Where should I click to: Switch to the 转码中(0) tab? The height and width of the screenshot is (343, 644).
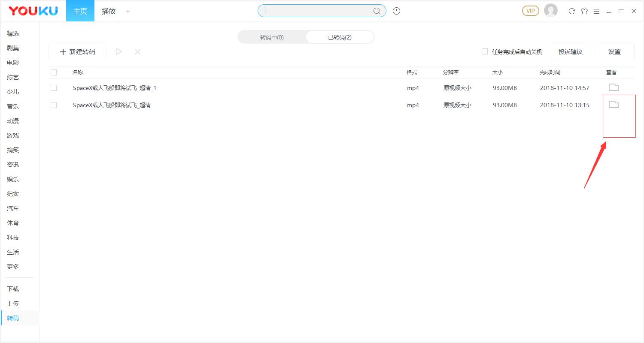[x=272, y=37]
